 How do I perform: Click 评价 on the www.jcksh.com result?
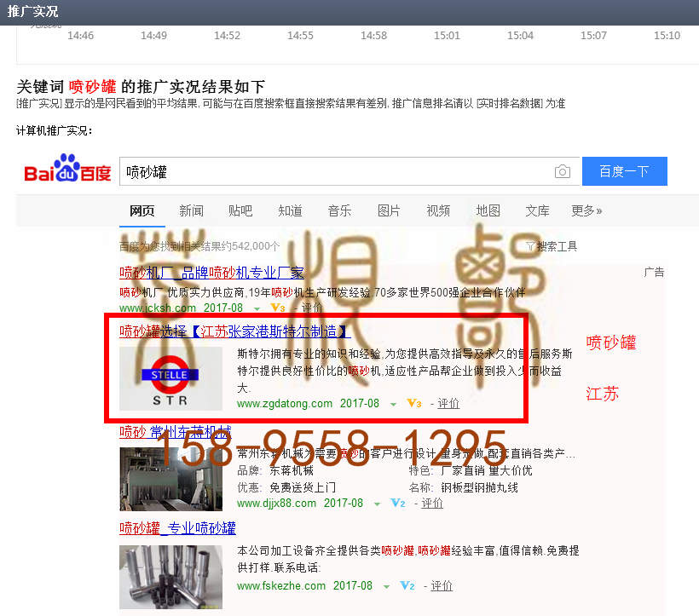[312, 308]
